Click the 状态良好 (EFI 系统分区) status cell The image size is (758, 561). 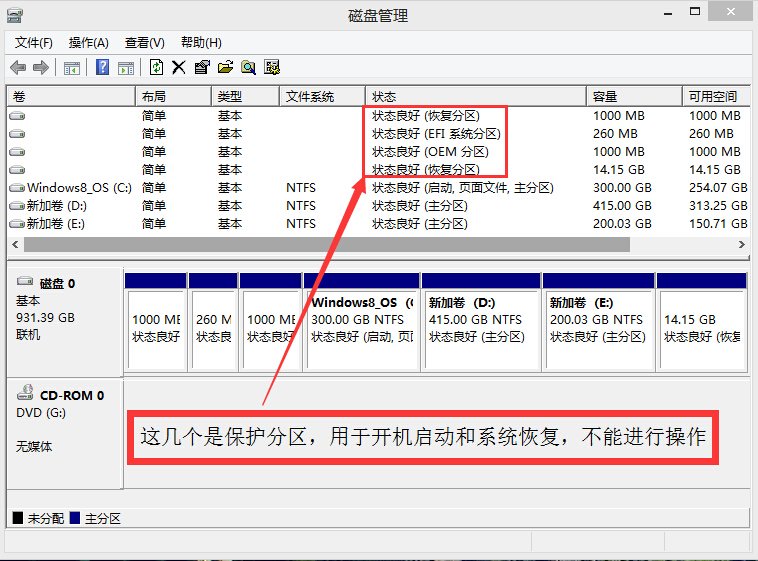coord(436,133)
